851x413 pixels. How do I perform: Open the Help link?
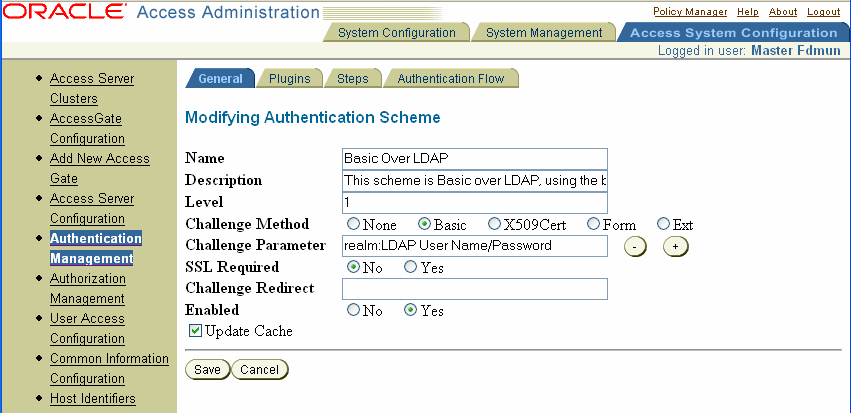point(748,11)
